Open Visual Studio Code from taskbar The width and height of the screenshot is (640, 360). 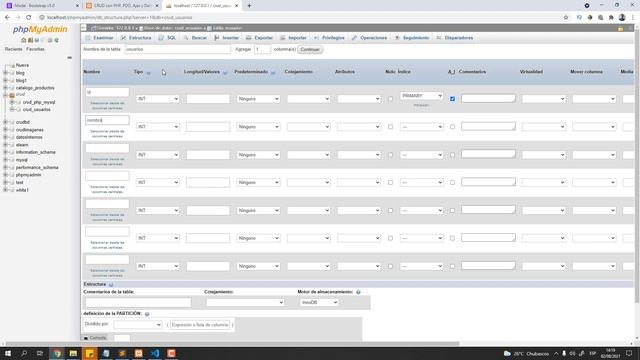[155, 353]
